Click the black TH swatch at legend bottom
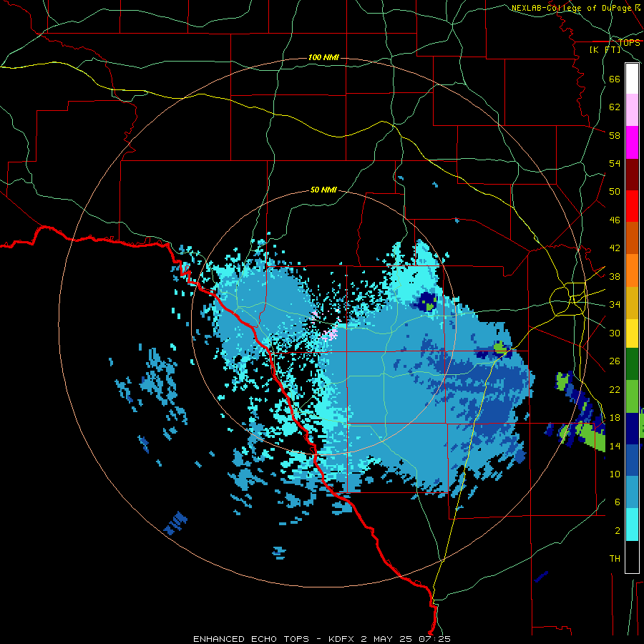The height and width of the screenshot is (644, 644). click(632, 557)
